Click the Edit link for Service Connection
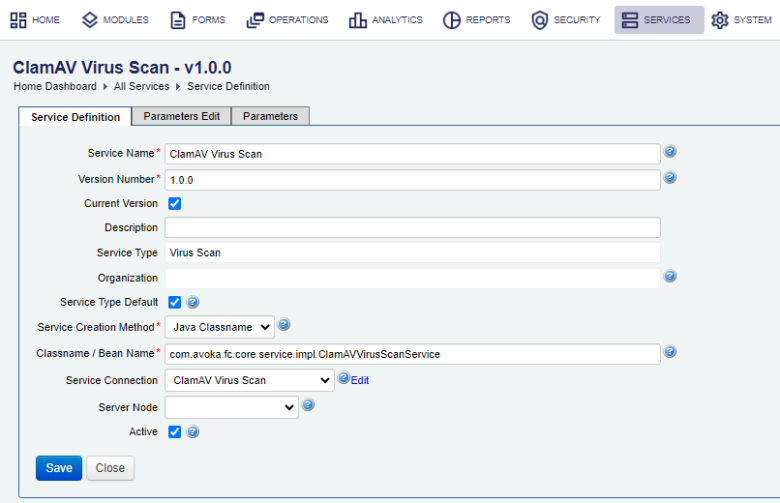 point(360,381)
